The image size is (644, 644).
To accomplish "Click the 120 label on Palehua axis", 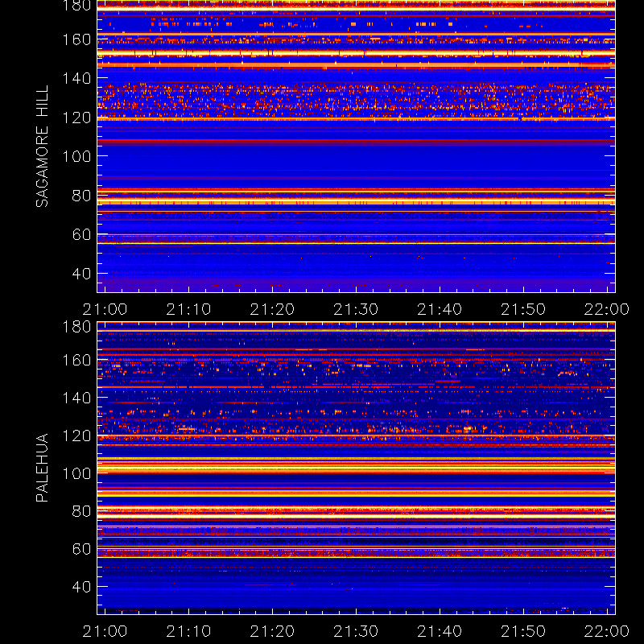I will click(x=76, y=436).
